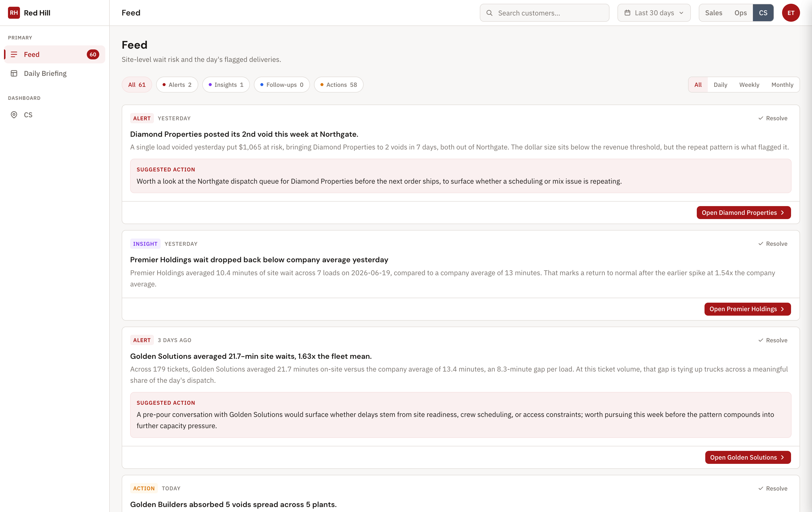812x512 pixels.
Task: Select the CS view toggle
Action: [763, 13]
